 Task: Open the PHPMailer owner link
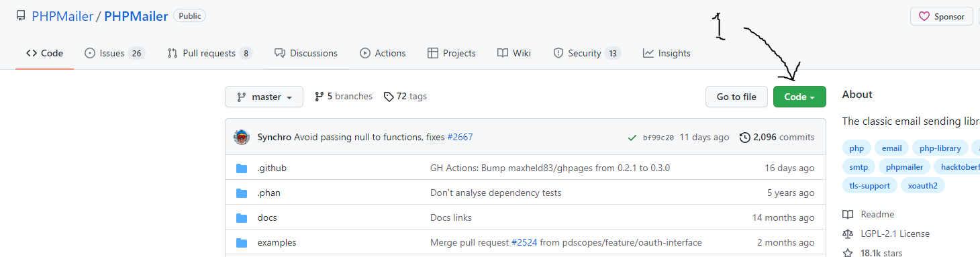pos(62,16)
